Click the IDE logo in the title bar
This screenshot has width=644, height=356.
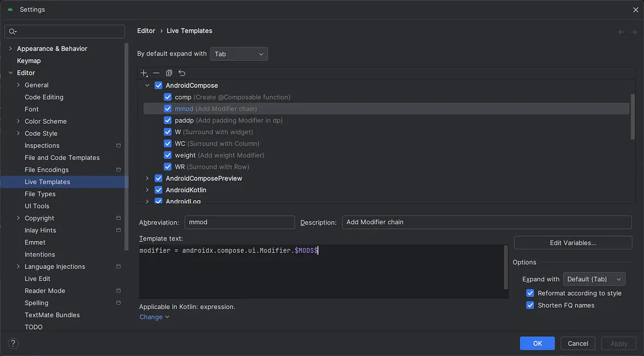tap(10, 9)
